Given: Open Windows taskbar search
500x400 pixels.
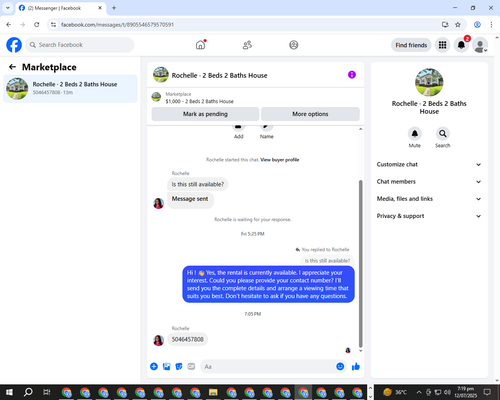Looking at the screenshot, I should pos(28,392).
